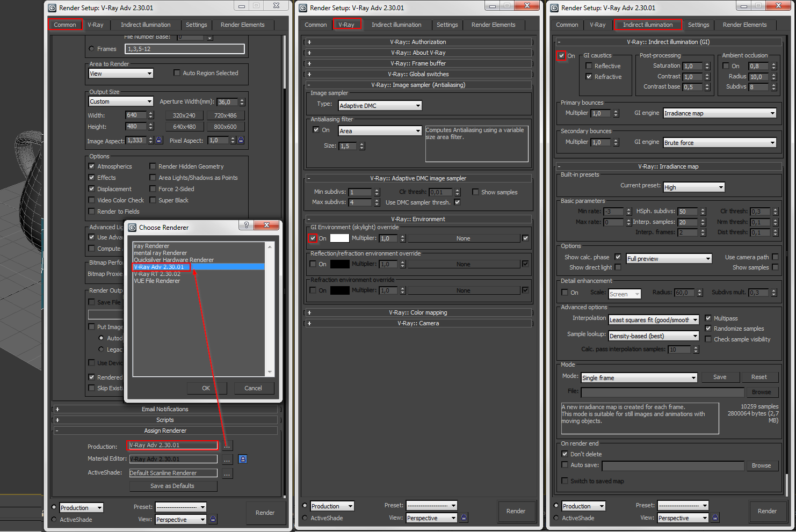Click the lock icon beside Material Editor renderer
This screenshot has height=532, width=796.
tap(243, 459)
